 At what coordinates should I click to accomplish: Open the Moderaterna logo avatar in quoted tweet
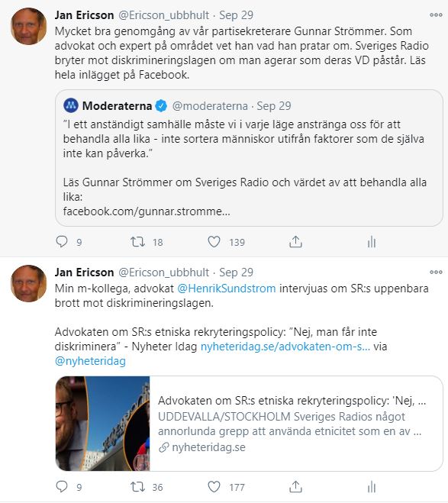coord(71,105)
